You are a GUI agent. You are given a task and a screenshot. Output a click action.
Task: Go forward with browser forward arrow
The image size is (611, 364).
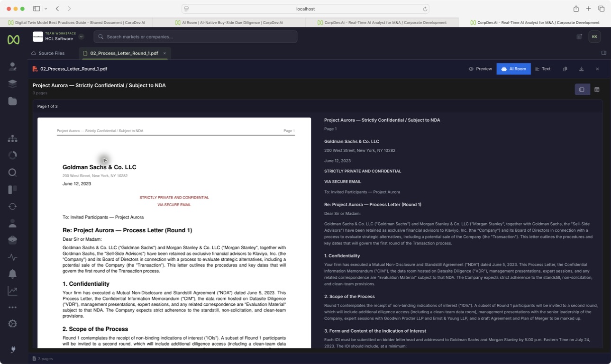(69, 9)
